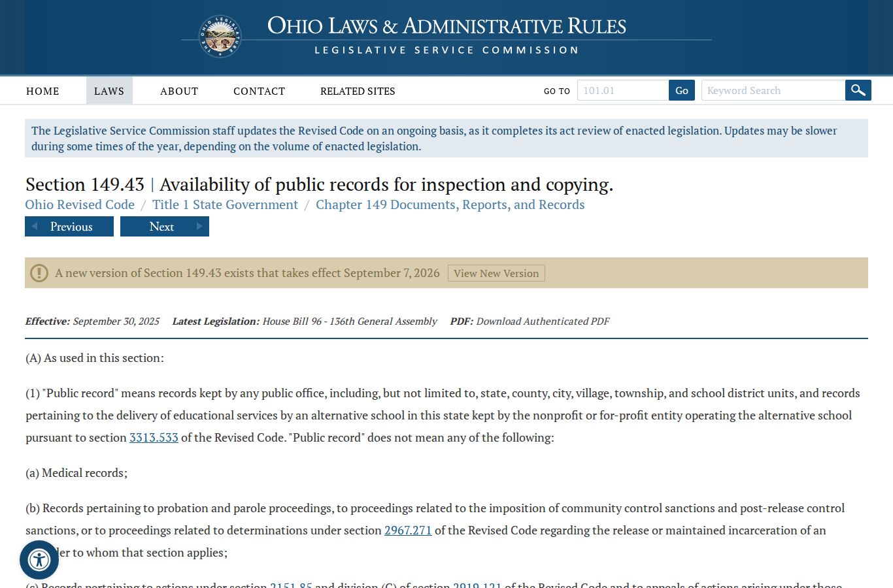The image size is (893, 588).
Task: Click the blue Go button
Action: 682,90
